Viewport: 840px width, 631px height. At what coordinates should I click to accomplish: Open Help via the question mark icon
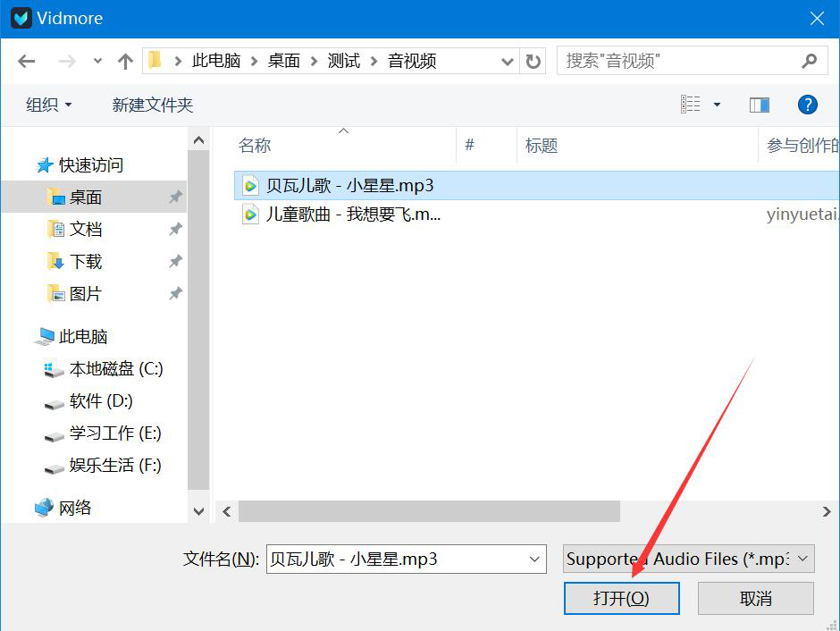coord(807,105)
